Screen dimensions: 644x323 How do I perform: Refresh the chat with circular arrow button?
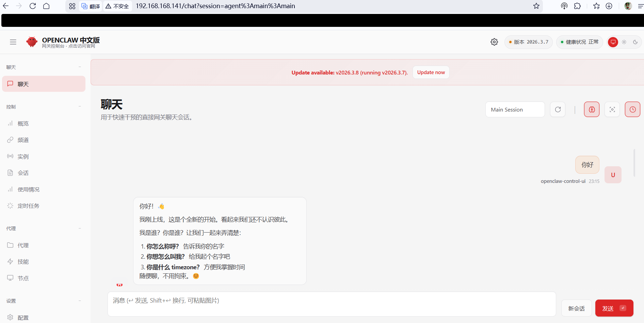point(558,109)
